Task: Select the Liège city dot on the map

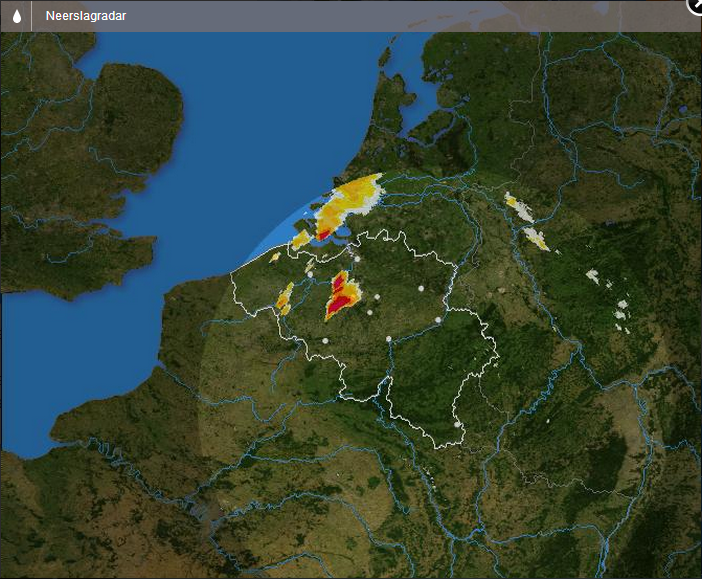Action: [x=438, y=320]
